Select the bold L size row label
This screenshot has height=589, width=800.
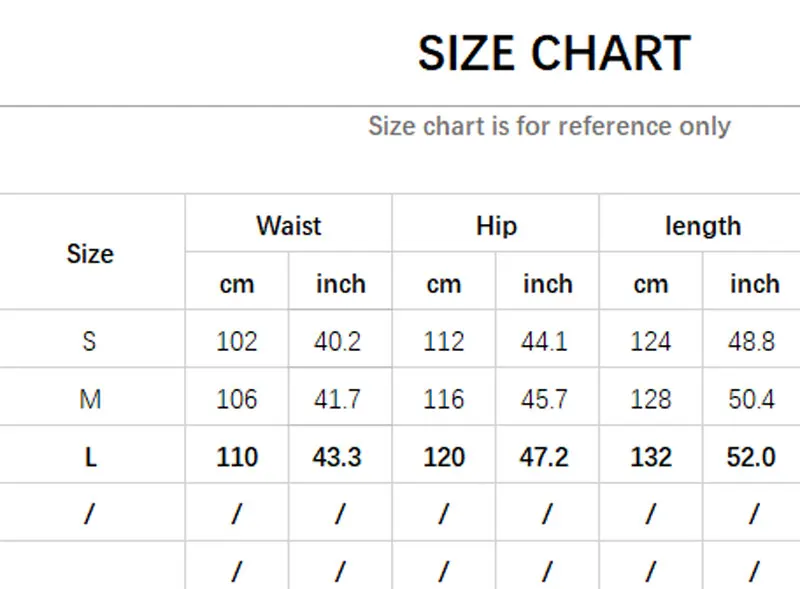90,457
